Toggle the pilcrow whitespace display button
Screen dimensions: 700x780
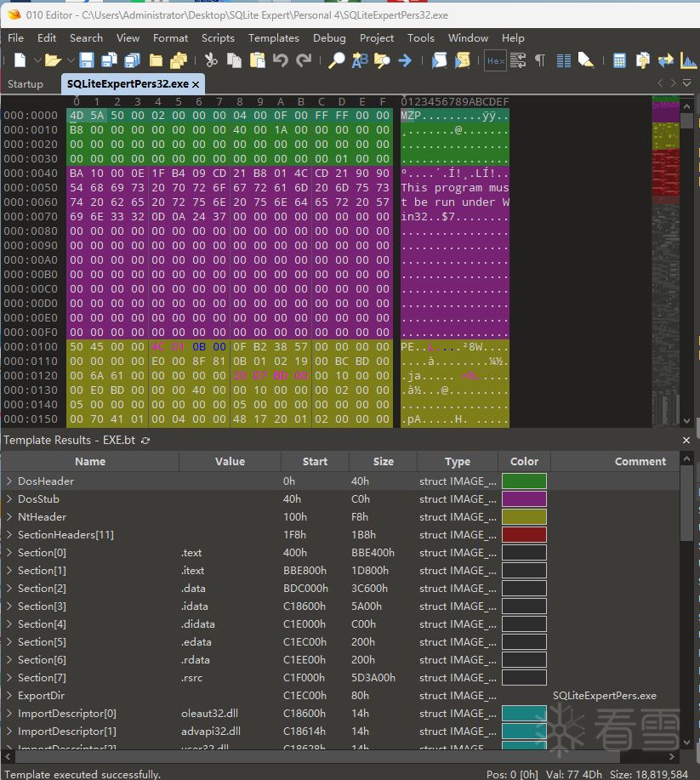[x=539, y=60]
